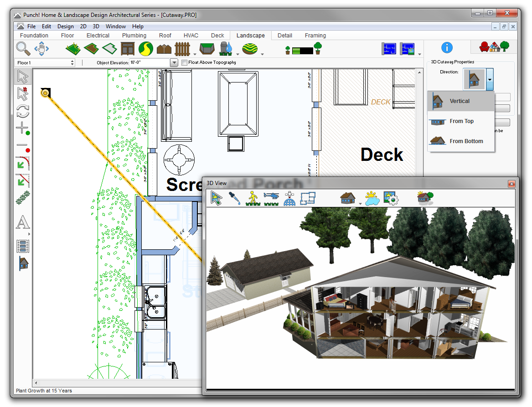Expand the topography tool options arrow

pos(262,54)
